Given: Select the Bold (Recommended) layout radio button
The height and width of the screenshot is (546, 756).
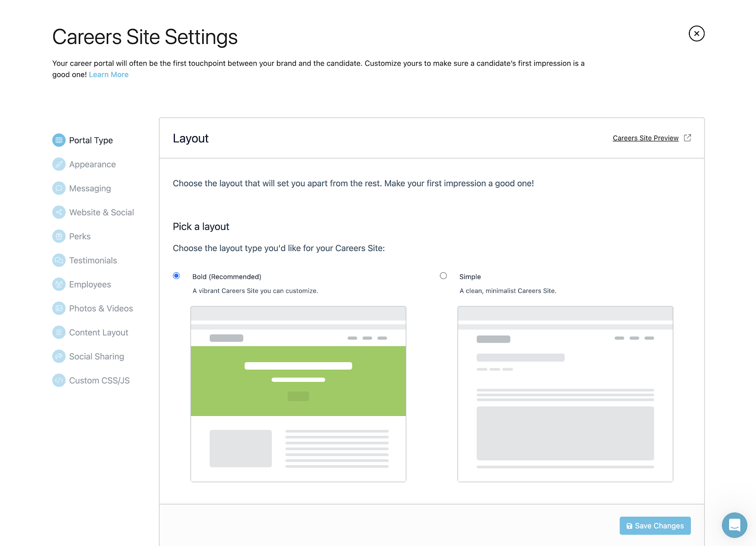Looking at the screenshot, I should (x=176, y=276).
